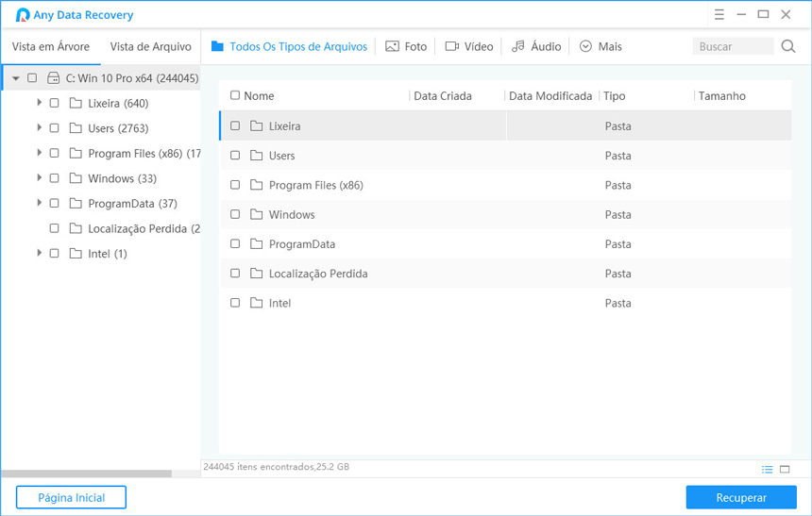The image size is (812, 516).
Task: Check Program Files (x86) checkbox in file list
Action: (x=235, y=185)
